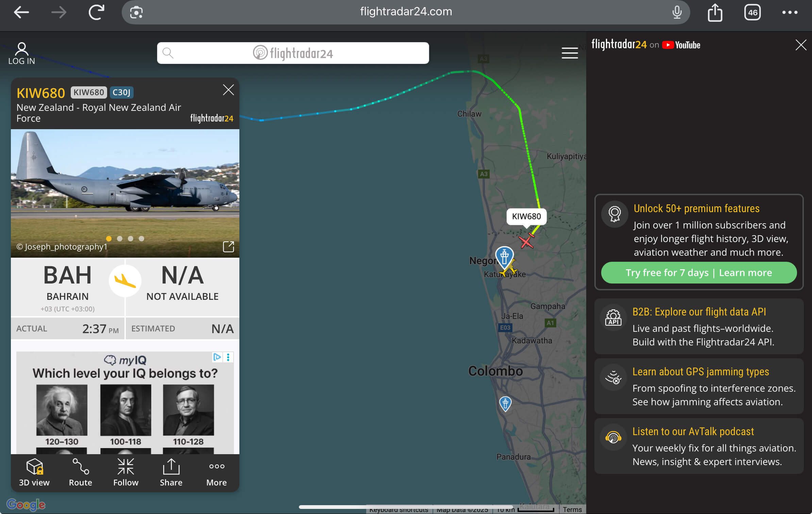Close the KIW680 flight details panel
Viewport: 812px width, 514px height.
point(229,90)
